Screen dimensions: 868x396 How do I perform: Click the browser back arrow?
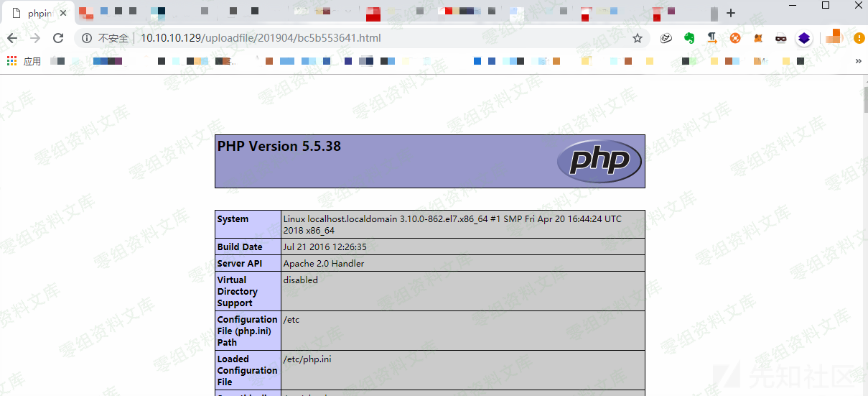[x=12, y=38]
